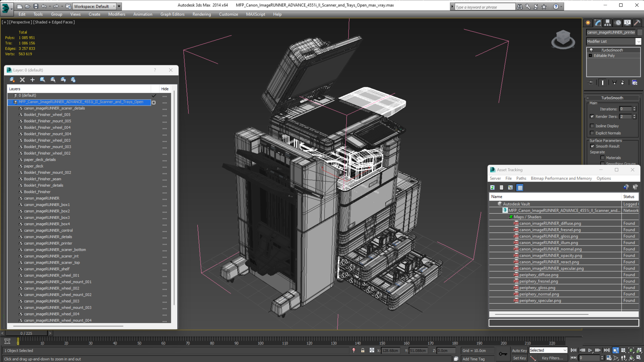Enable the Isoline Display checkbox
This screenshot has height=362, width=644.
(592, 126)
